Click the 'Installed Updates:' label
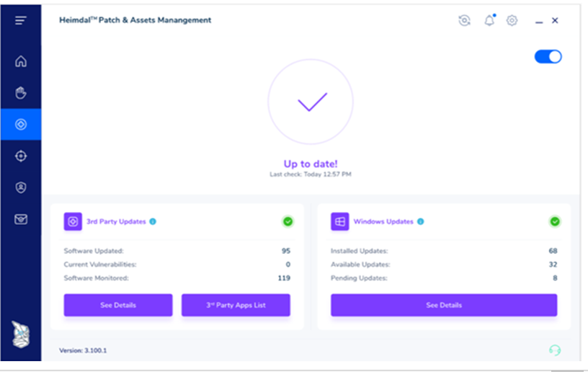 (360, 251)
